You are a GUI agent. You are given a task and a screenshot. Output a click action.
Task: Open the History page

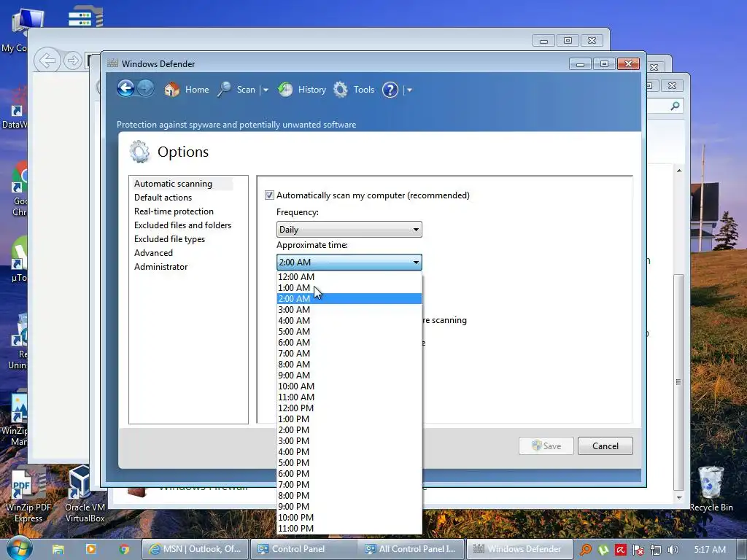pyautogui.click(x=312, y=90)
